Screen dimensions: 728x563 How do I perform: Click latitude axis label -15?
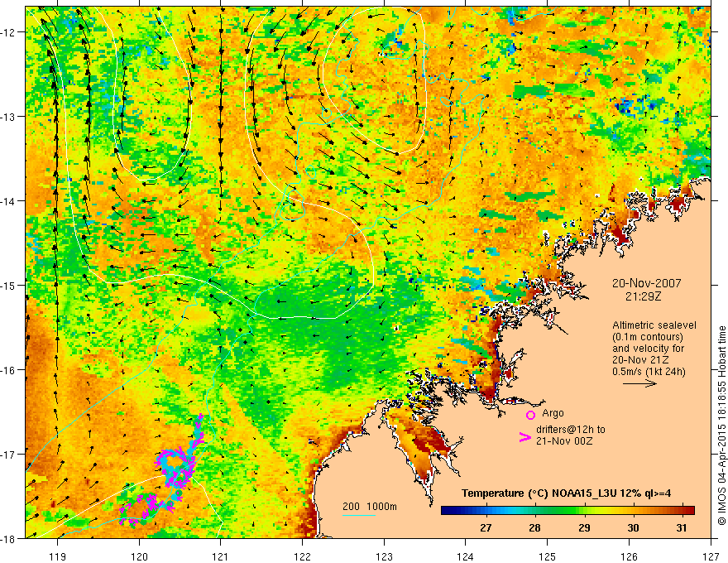[8, 286]
